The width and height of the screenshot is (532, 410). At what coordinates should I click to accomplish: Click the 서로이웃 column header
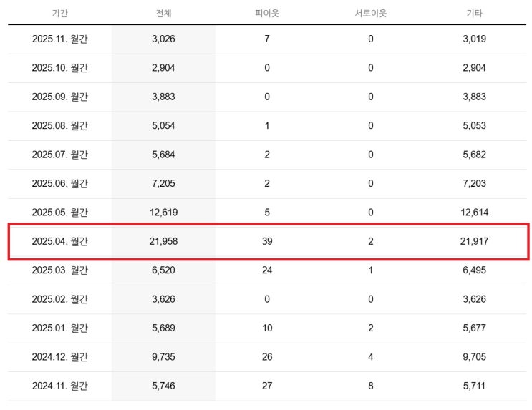370,13
